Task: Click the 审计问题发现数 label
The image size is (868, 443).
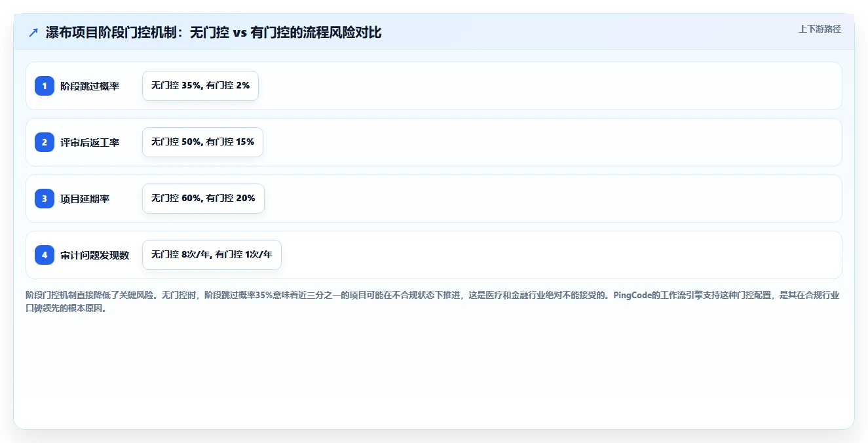Action: click(95, 255)
